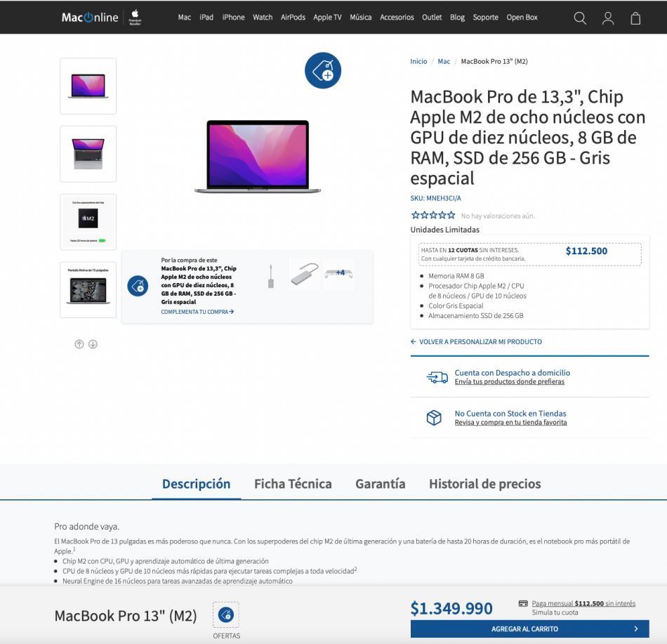Open the Open Box menu item
The image size is (667, 644).
click(522, 18)
